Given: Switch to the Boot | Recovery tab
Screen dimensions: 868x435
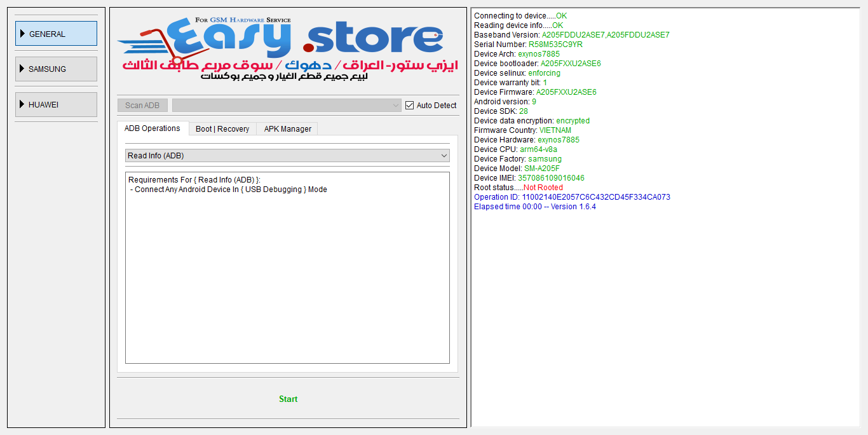Looking at the screenshot, I should (222, 129).
